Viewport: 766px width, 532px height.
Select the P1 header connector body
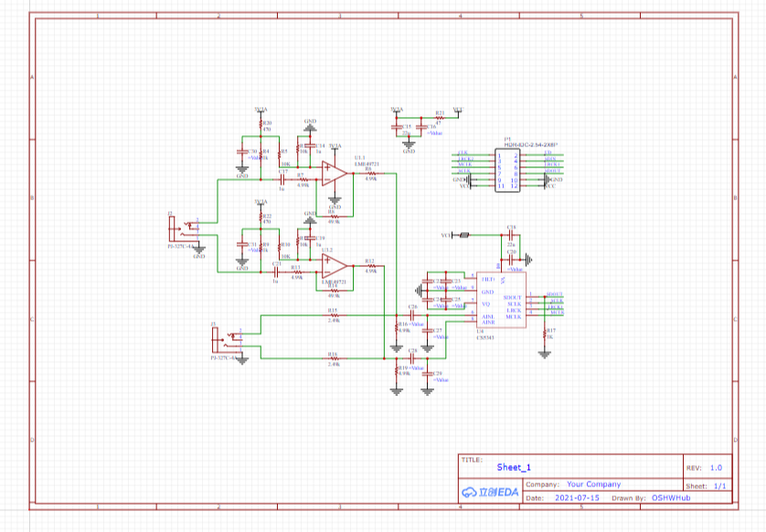point(507,171)
